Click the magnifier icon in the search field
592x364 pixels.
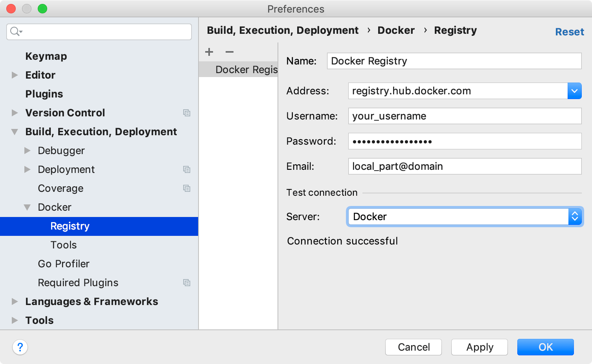15,31
